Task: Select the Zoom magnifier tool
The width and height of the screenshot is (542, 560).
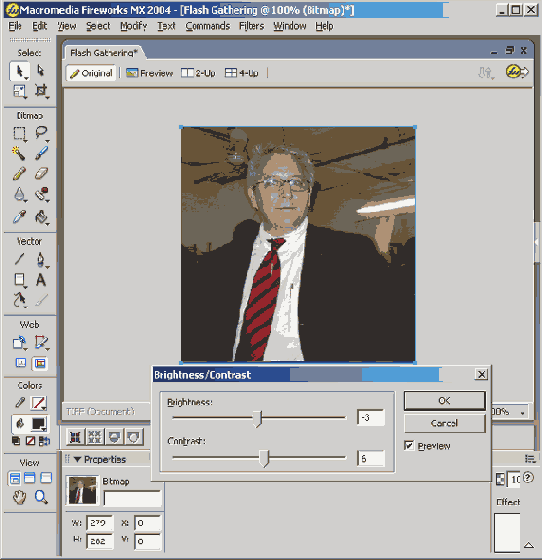Action: (41, 497)
